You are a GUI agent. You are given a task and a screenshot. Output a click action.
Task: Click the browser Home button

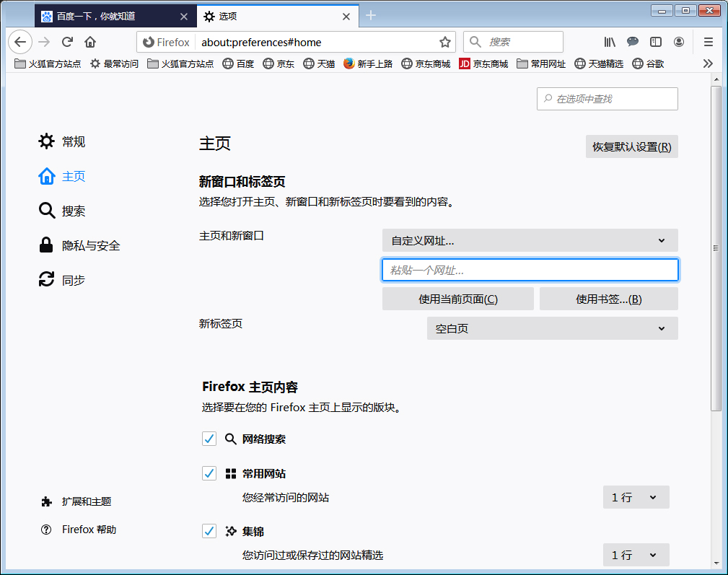(89, 42)
